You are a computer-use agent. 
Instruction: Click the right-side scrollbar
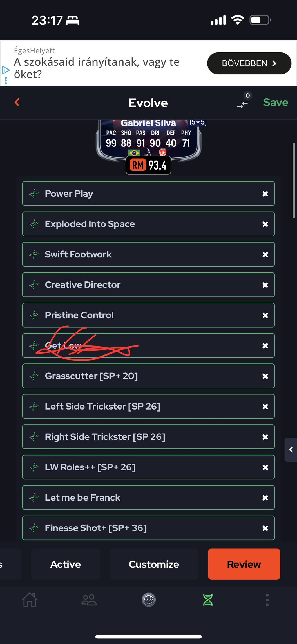click(294, 180)
